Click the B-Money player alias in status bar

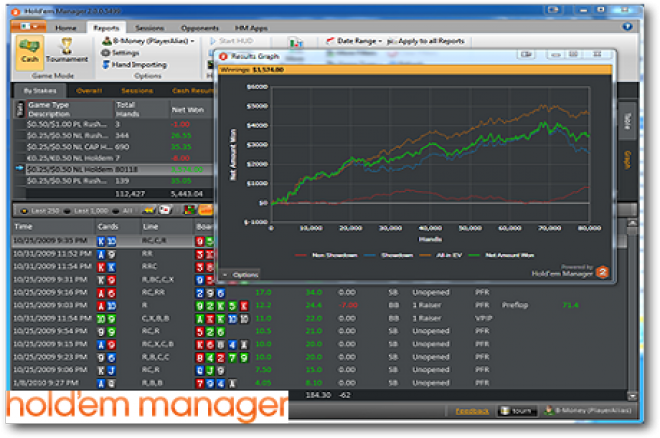tap(588, 411)
